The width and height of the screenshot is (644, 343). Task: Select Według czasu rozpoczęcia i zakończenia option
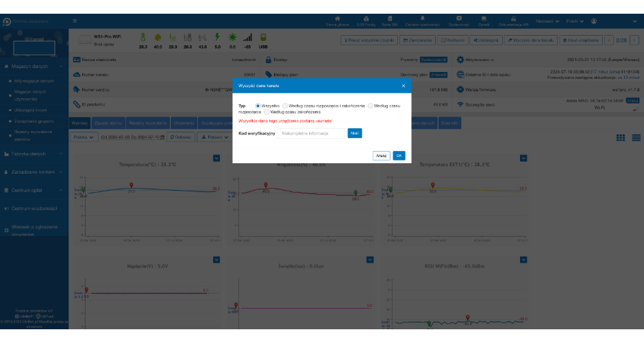[285, 106]
